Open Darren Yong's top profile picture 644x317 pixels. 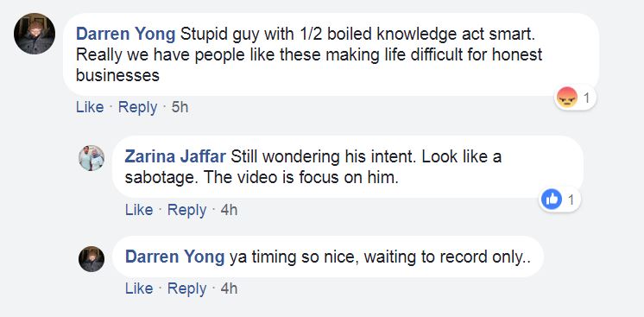(35, 34)
